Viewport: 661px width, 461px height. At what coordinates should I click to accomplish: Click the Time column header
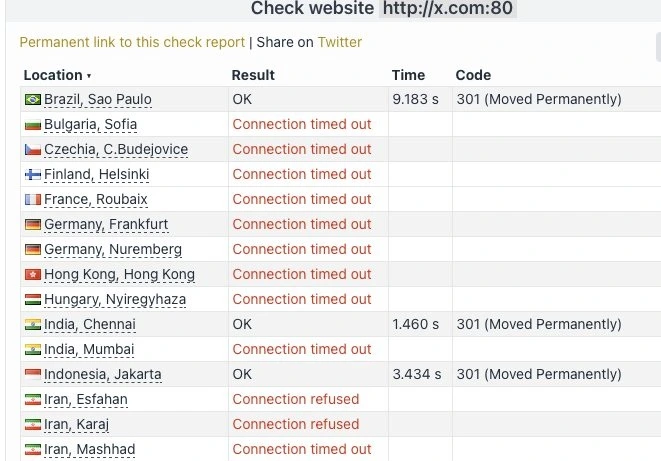[408, 75]
